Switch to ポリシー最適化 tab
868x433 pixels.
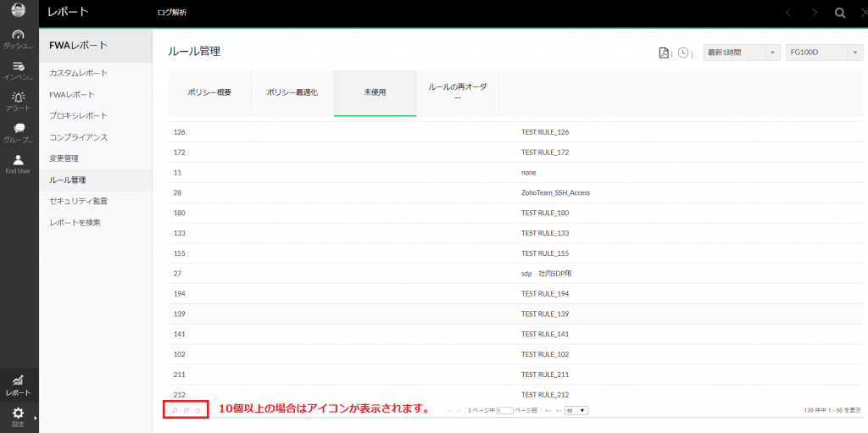click(x=292, y=92)
